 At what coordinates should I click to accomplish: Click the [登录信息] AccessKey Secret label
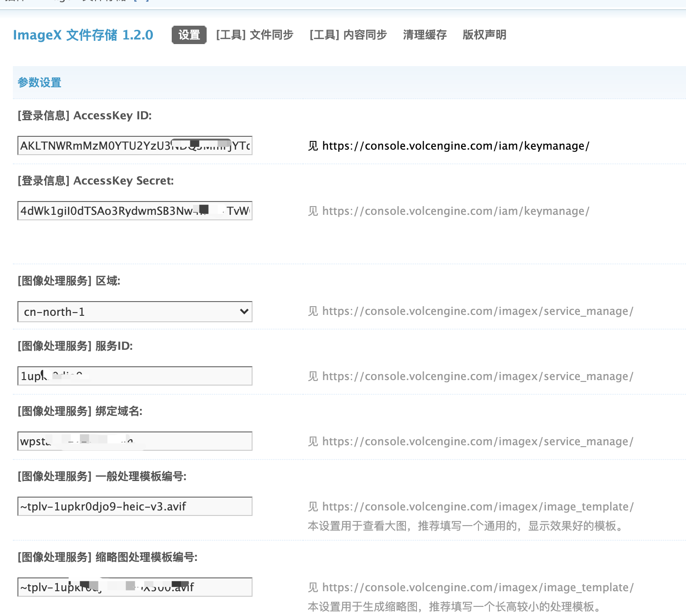96,181
